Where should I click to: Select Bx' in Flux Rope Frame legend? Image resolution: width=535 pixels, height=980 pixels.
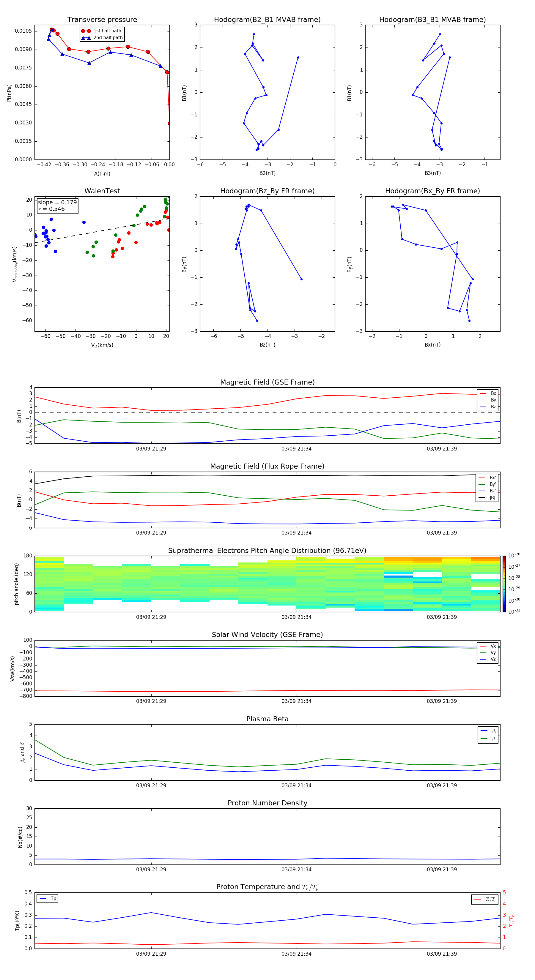(487, 478)
